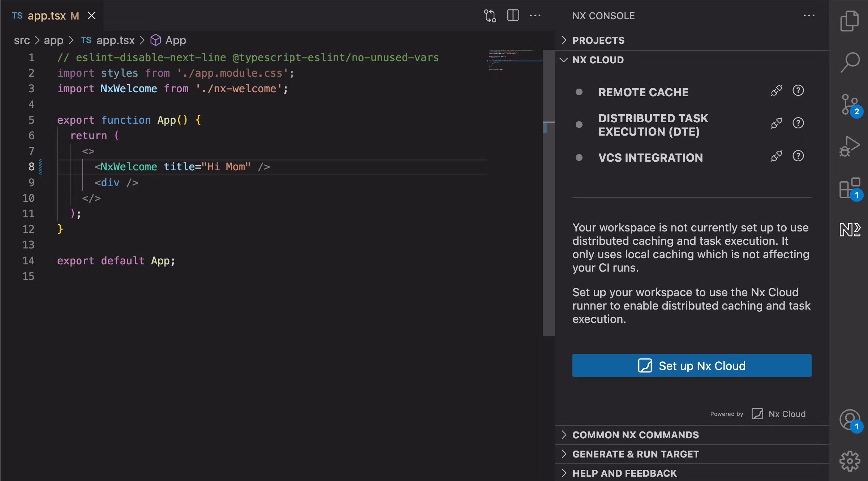Expand the Projects section
Screen dimensions: 868x481
598,41
